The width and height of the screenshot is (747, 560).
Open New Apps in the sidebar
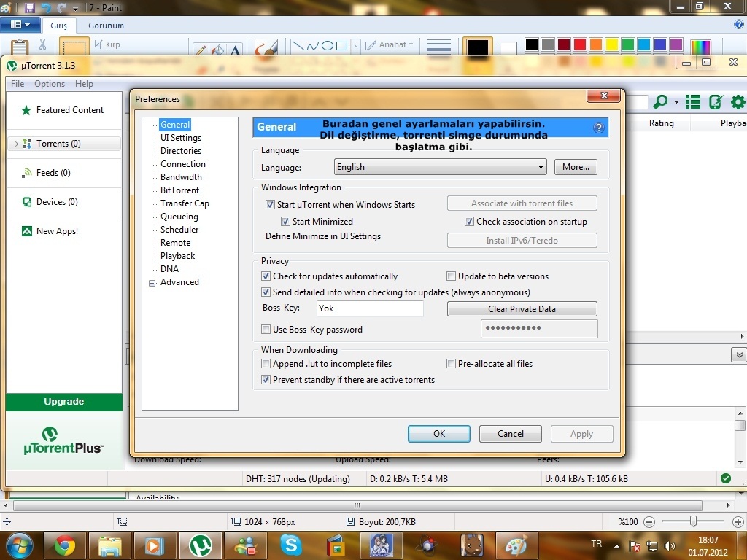[50, 231]
